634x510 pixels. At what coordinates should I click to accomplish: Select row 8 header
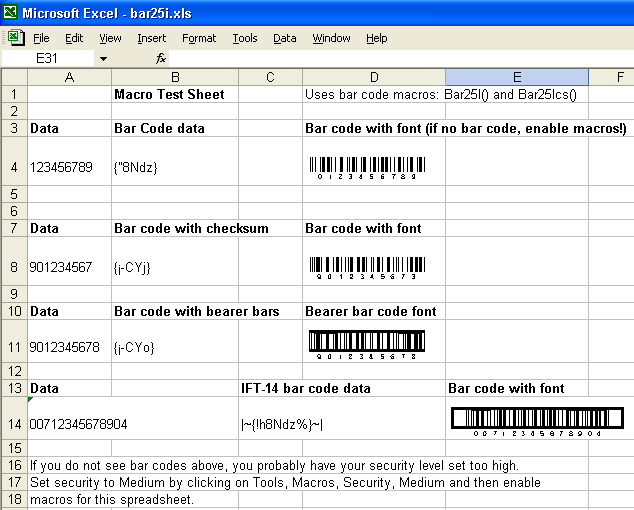click(14, 262)
